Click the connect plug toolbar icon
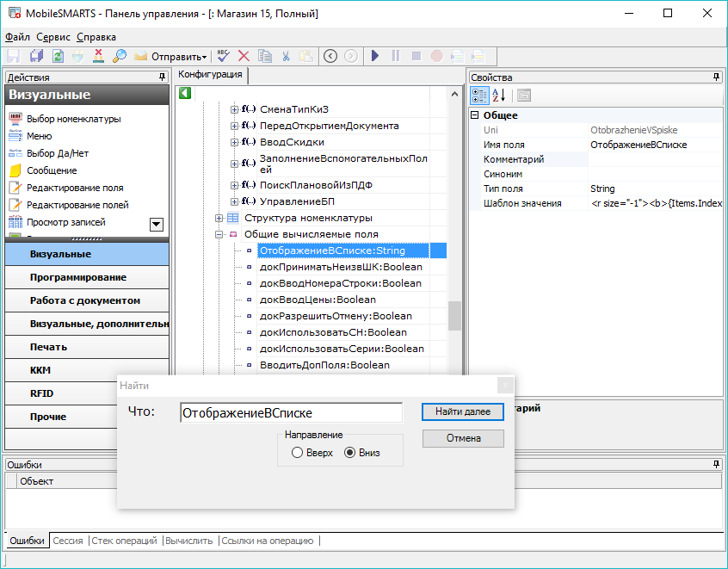 (78, 56)
